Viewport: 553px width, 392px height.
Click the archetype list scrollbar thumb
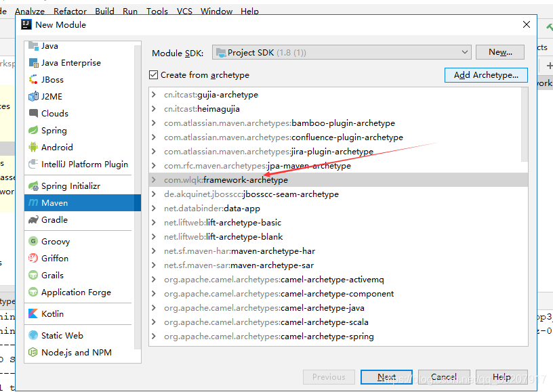point(525,125)
